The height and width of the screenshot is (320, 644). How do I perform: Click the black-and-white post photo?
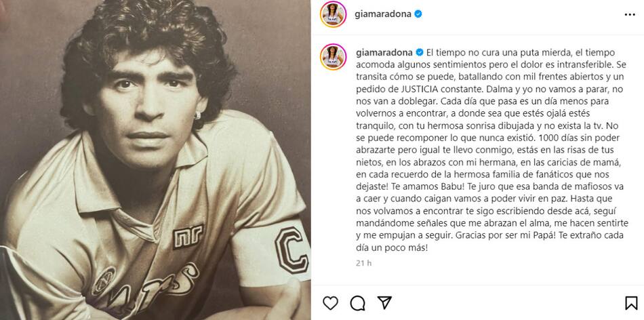point(156,160)
